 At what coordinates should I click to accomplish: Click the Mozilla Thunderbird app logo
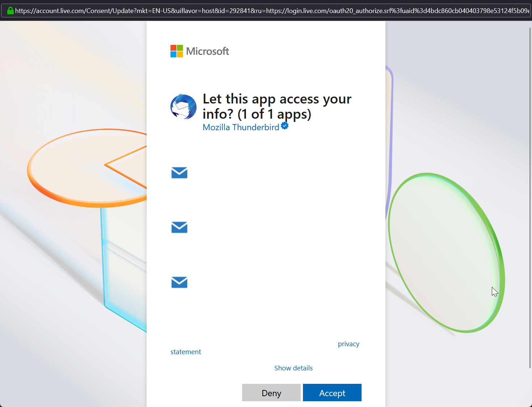[183, 106]
